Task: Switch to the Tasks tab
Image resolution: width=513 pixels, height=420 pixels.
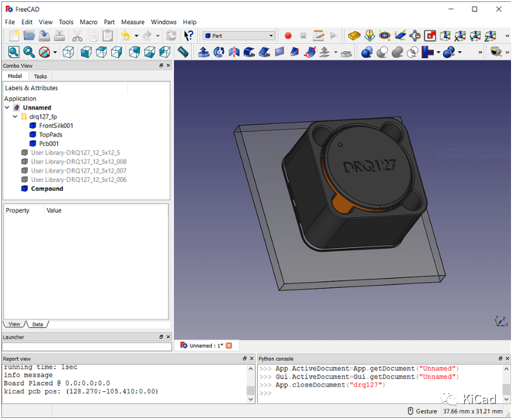Action: pos(40,76)
